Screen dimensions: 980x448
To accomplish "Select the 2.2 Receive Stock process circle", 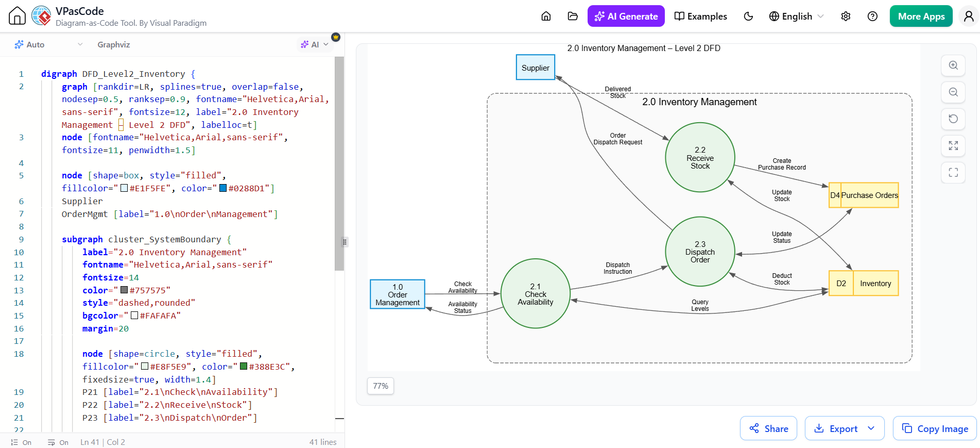I will (x=700, y=158).
